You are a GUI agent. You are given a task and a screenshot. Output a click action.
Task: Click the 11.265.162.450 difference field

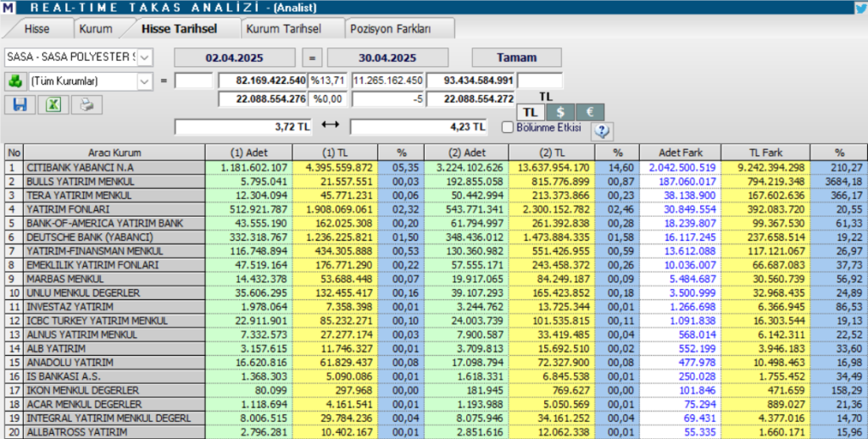(388, 81)
